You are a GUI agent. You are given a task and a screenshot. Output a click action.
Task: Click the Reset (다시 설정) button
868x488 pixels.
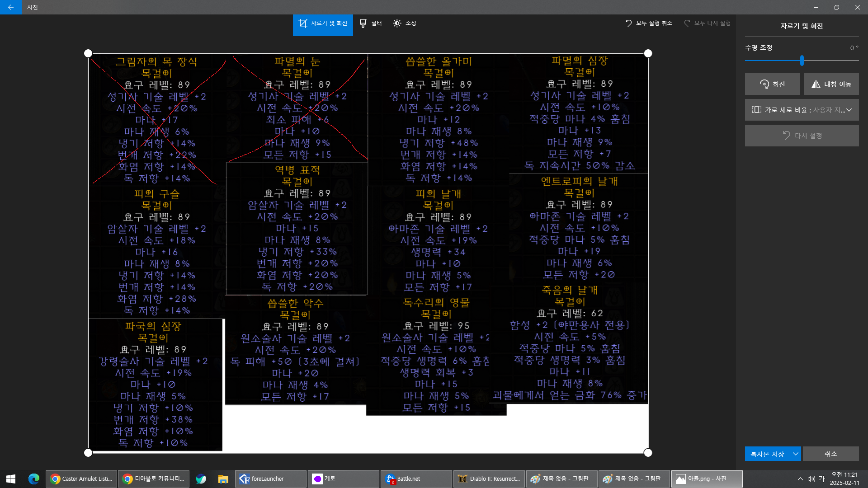802,136
